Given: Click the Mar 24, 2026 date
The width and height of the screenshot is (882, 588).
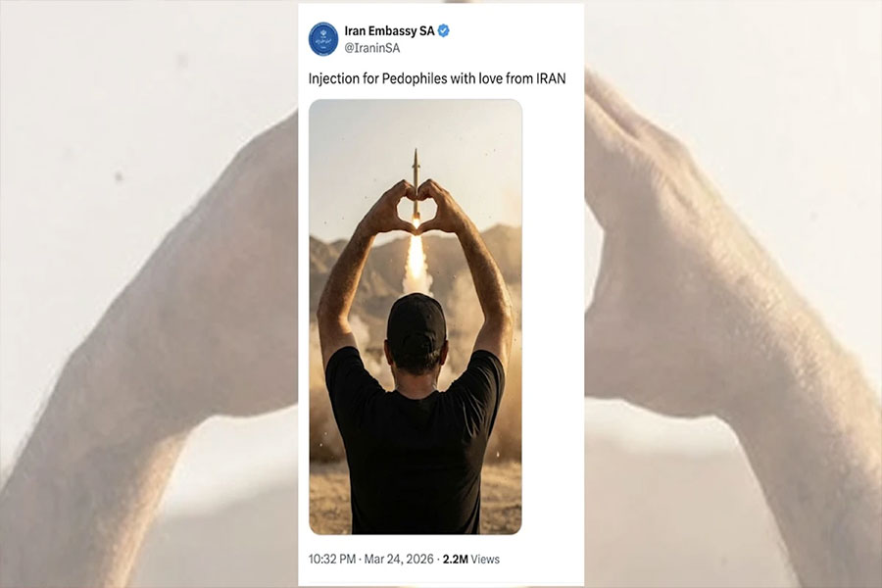Looking at the screenshot, I should coord(399,559).
